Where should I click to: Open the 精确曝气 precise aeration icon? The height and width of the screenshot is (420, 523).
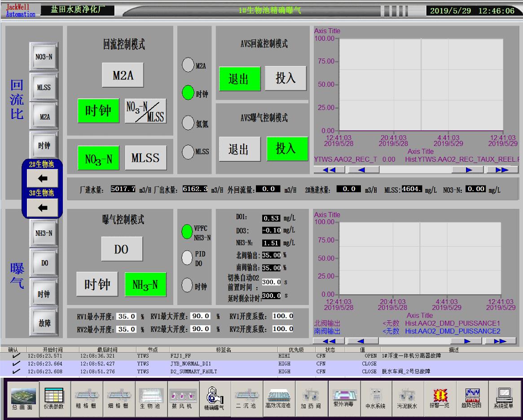pyautogui.click(x=215, y=399)
